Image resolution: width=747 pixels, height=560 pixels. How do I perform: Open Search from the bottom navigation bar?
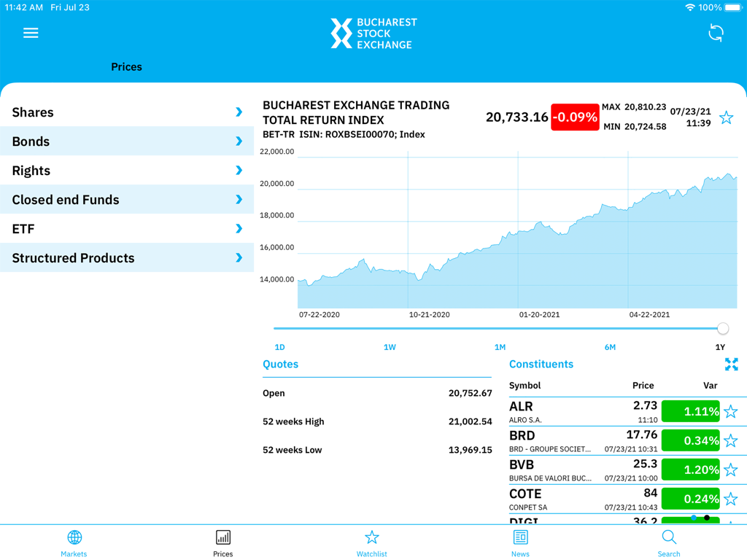669,542
